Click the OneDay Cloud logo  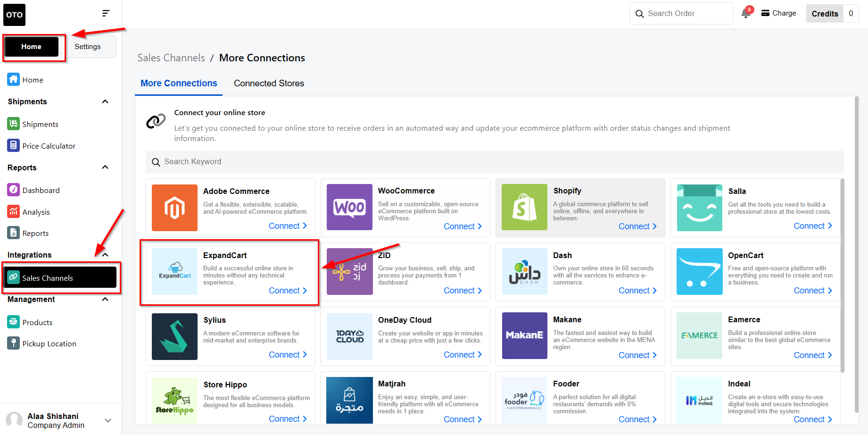pos(349,336)
